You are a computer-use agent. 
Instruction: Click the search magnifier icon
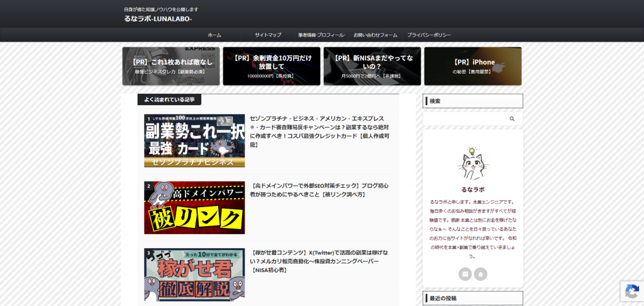pos(512,119)
